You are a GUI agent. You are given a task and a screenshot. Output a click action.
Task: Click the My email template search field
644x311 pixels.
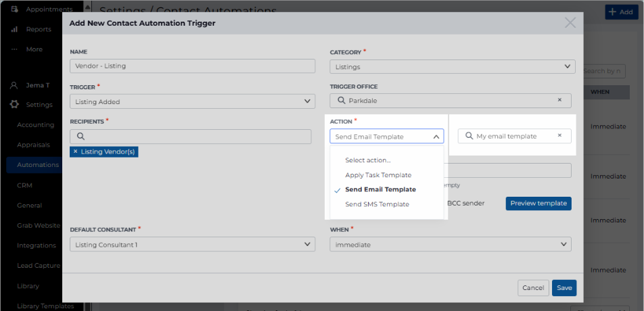[x=515, y=136]
